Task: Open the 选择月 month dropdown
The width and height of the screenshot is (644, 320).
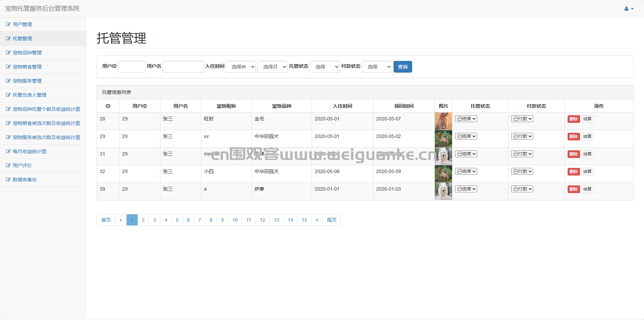Action: pyautogui.click(x=272, y=67)
